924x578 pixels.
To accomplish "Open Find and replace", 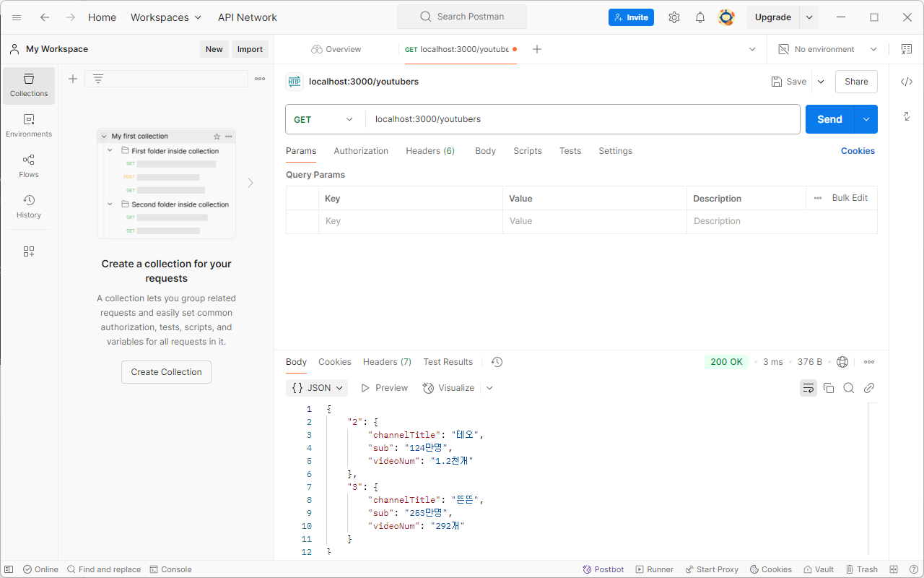I will coord(104,569).
